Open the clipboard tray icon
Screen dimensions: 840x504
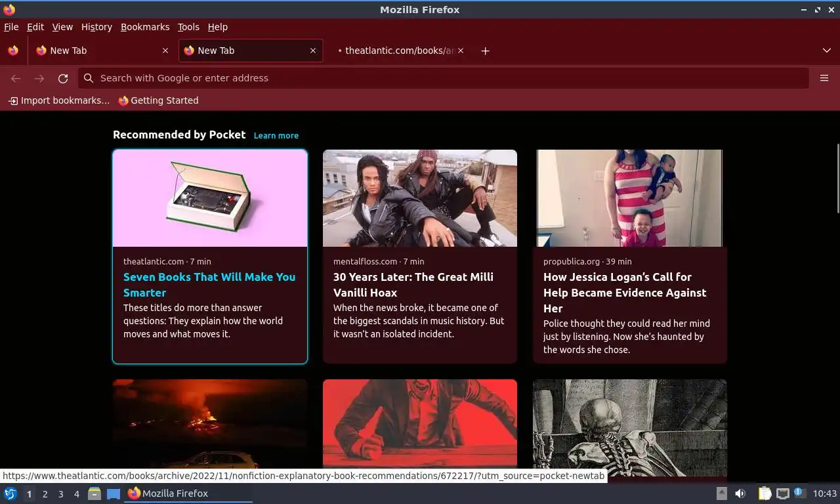(x=765, y=493)
